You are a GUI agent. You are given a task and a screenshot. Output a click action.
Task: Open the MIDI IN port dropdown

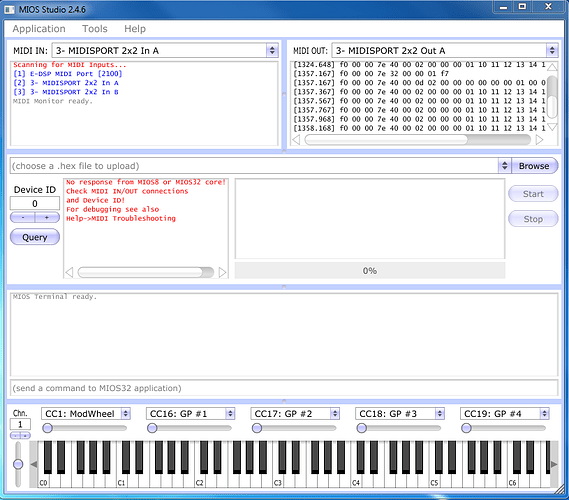(165, 50)
